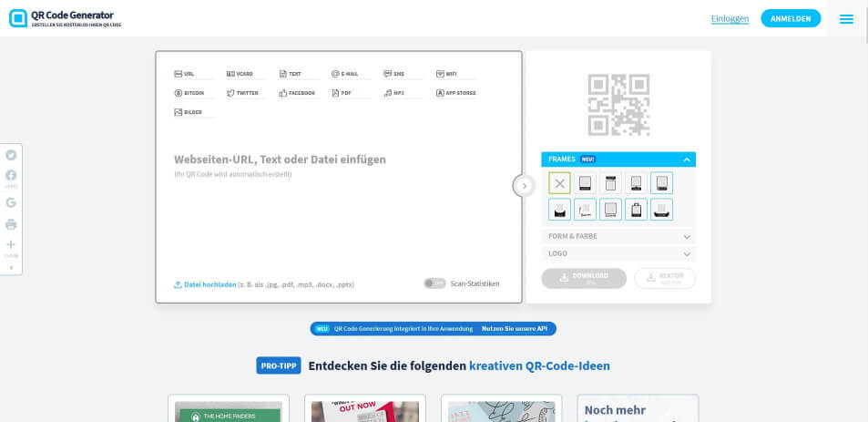
Task: Select the third frame in the bottom row
Action: pos(610,210)
